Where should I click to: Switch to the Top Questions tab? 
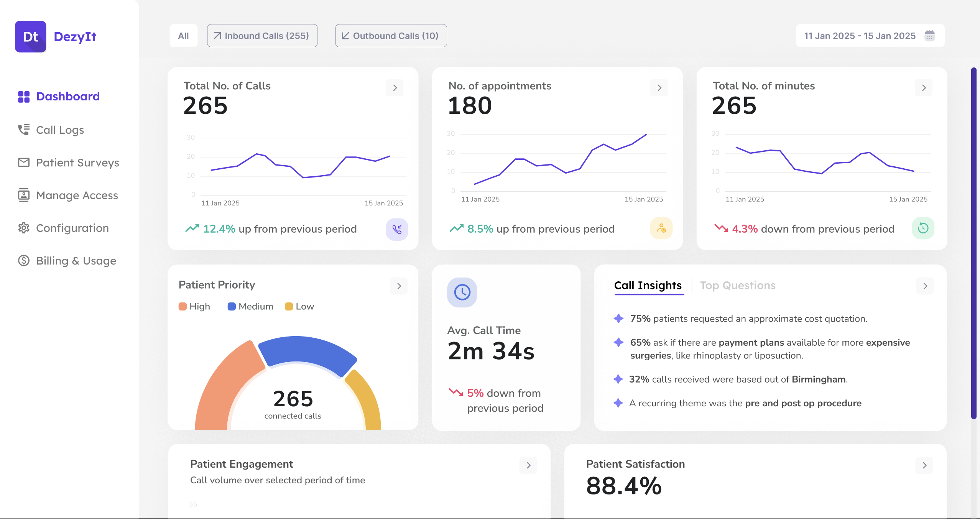[x=737, y=286]
